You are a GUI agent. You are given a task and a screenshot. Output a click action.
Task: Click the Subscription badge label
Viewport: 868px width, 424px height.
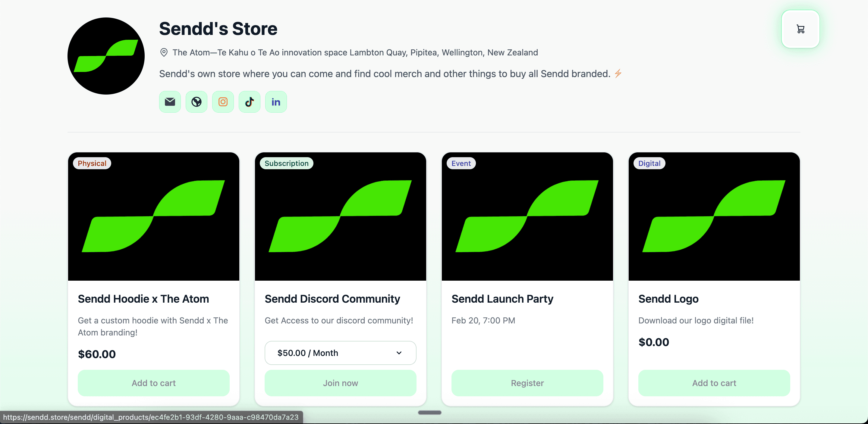[x=286, y=163]
